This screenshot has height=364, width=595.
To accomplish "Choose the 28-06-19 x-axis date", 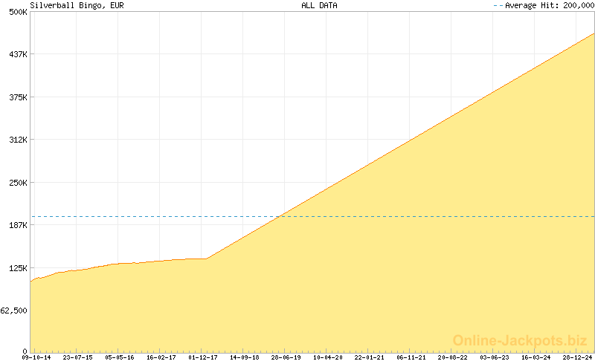I will [286, 357].
